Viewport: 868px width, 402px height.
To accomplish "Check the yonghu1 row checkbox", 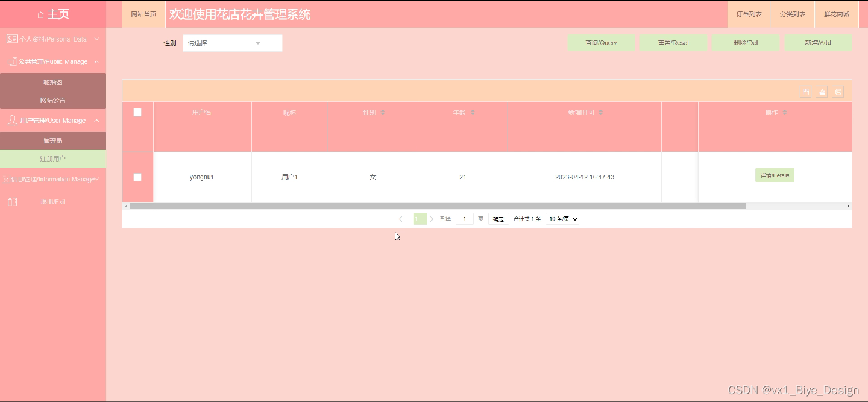I will click(137, 177).
